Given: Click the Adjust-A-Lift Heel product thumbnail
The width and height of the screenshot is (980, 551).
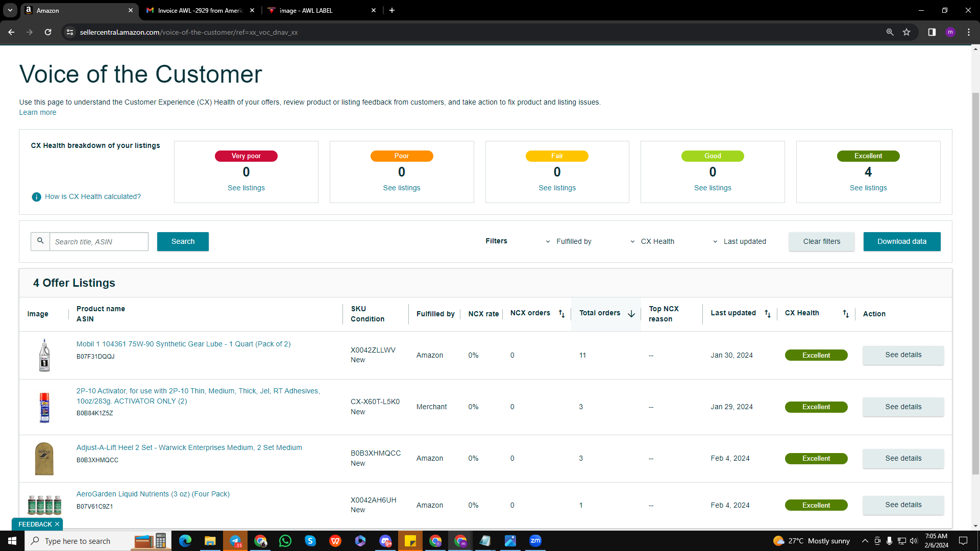Looking at the screenshot, I should point(44,459).
